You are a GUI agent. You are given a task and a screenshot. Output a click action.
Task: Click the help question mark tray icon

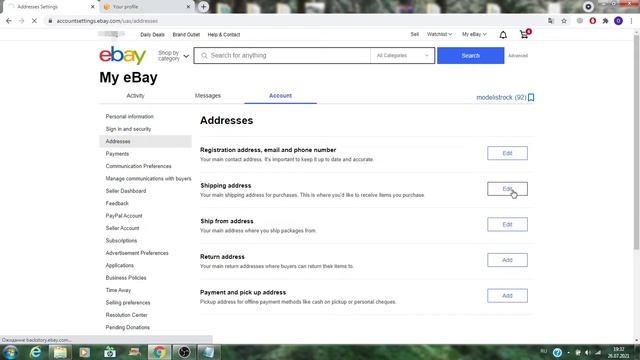point(557,352)
